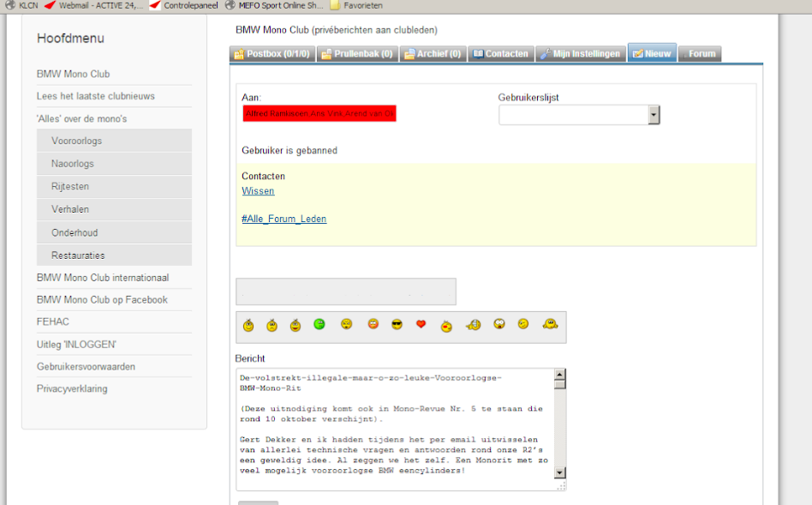Switch to the Archief (0) tab
The height and width of the screenshot is (505, 812).
[433, 54]
